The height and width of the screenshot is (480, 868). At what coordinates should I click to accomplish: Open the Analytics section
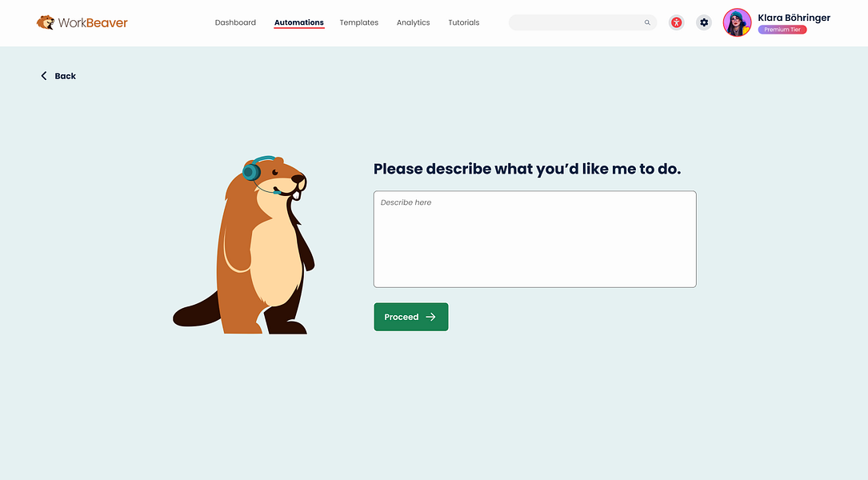[x=413, y=22]
